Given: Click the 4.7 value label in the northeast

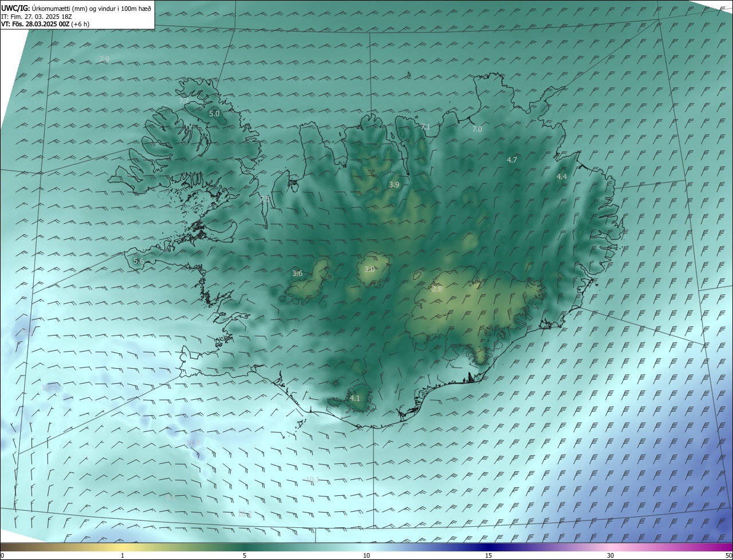Looking at the screenshot, I should pyautogui.click(x=512, y=160).
